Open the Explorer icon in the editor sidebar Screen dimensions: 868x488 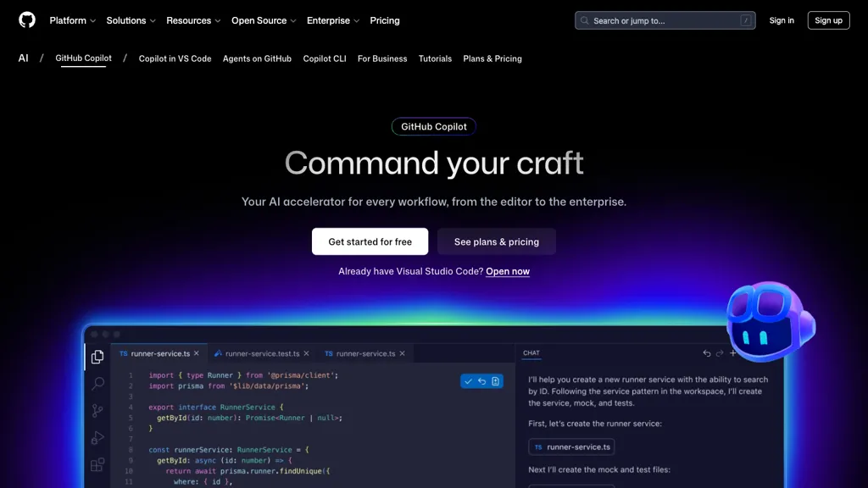tap(97, 357)
